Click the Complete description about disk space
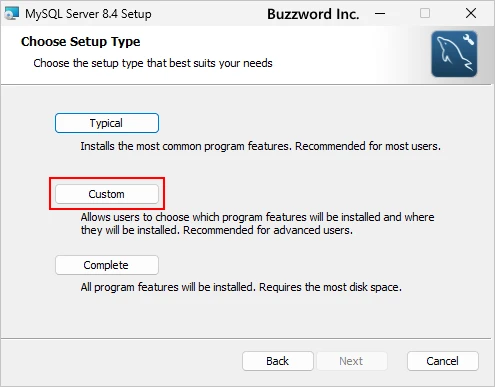 pyautogui.click(x=241, y=287)
